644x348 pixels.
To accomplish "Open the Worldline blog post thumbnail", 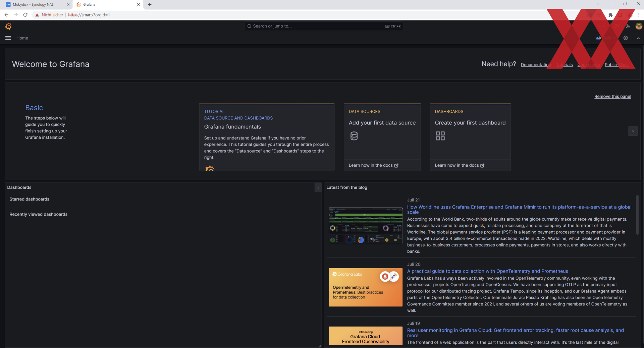I will pyautogui.click(x=366, y=226).
